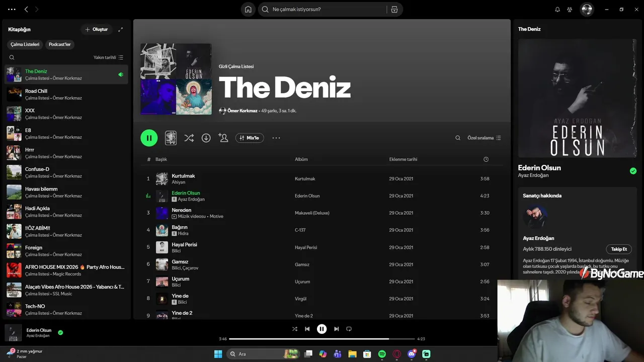Search within the playlist tracks

(x=458, y=138)
